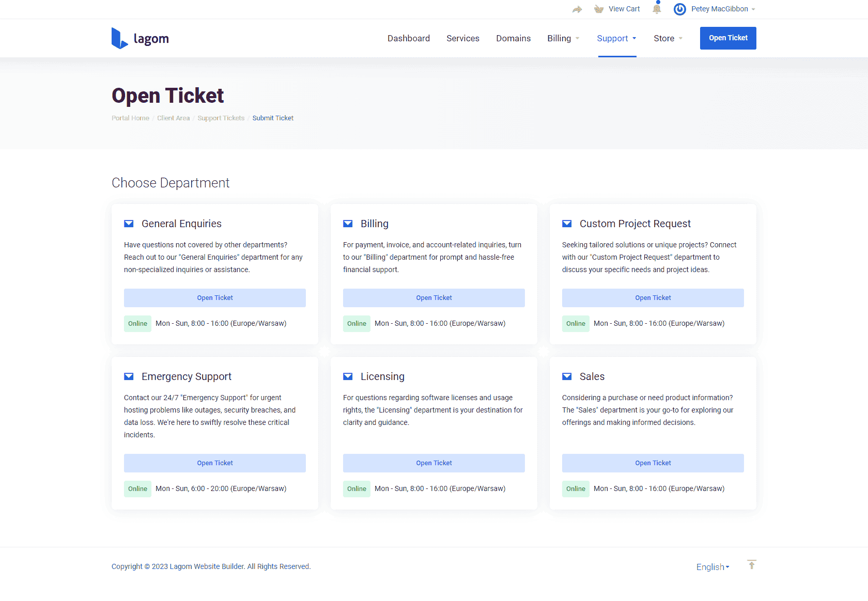Viewport: 868px width, 601px height.
Task: Click the Support Tickets breadcrumb link
Action: (221, 118)
